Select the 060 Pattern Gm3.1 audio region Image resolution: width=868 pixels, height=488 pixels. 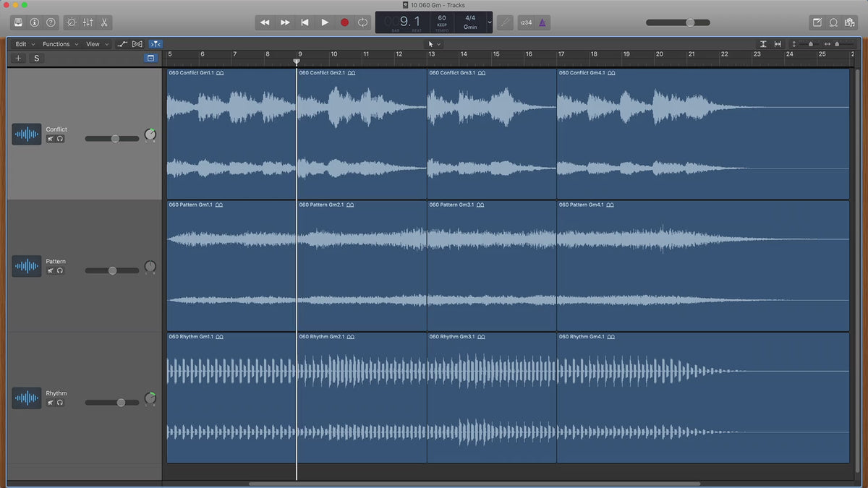[x=491, y=267]
